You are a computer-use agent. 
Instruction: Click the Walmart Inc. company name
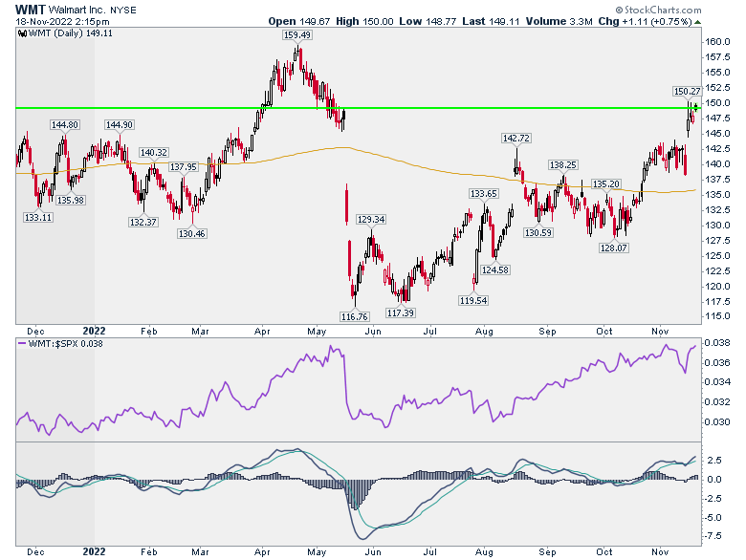tap(78, 10)
